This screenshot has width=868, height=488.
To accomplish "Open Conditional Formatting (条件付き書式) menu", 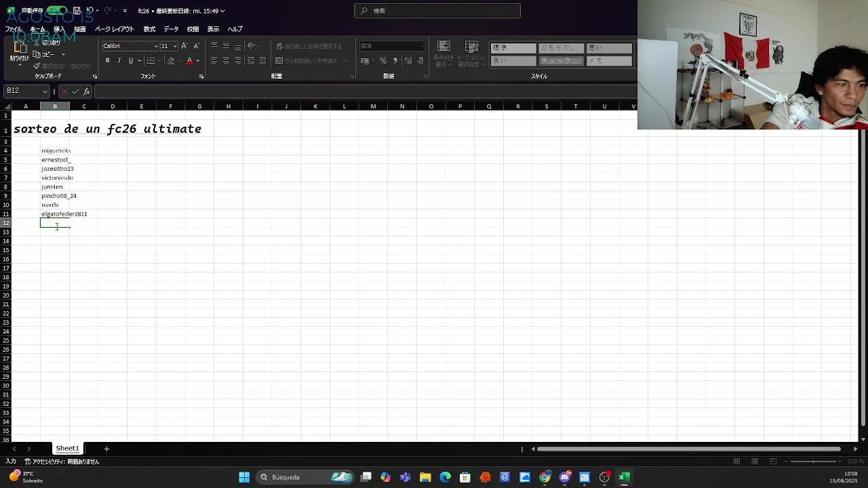I will [443, 54].
